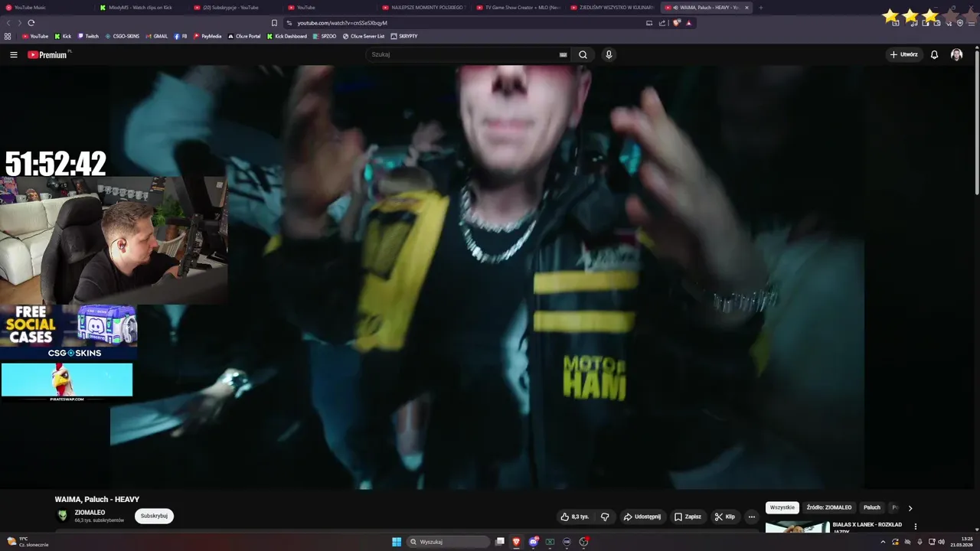
Task: Select the Wszystkie filter chip
Action: [x=782, y=507]
